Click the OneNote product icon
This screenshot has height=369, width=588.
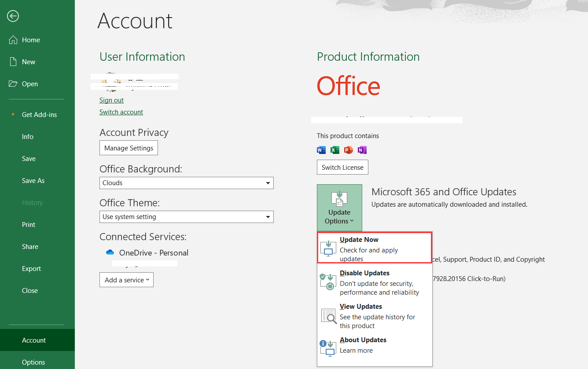(x=362, y=150)
